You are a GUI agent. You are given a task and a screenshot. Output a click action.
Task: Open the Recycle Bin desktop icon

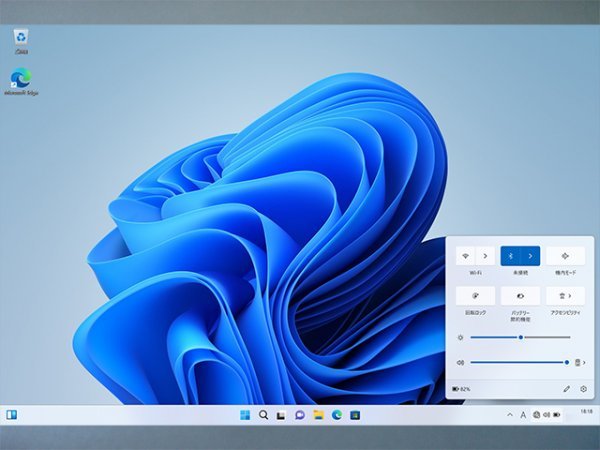click(21, 42)
